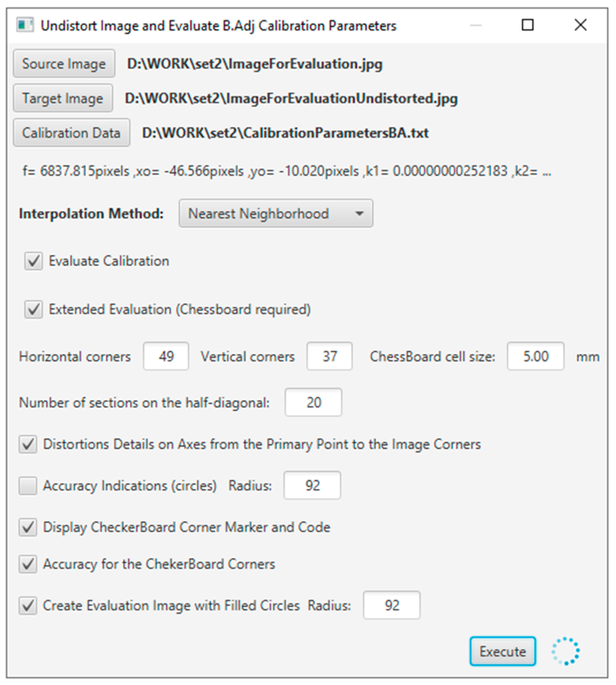Open the Interpolation Method dropdown

click(276, 214)
